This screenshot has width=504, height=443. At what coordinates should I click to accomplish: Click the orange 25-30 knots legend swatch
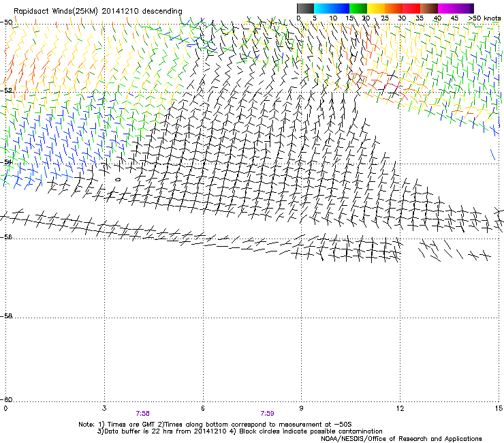pyautogui.click(x=394, y=8)
